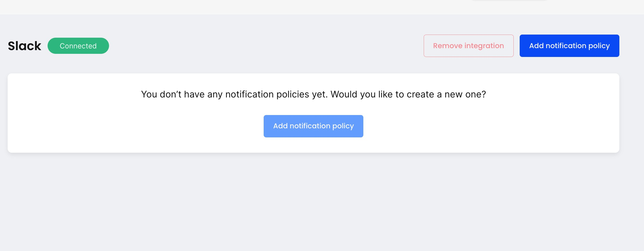
Task: Click the light blue Add notification policy button
Action: (313, 126)
